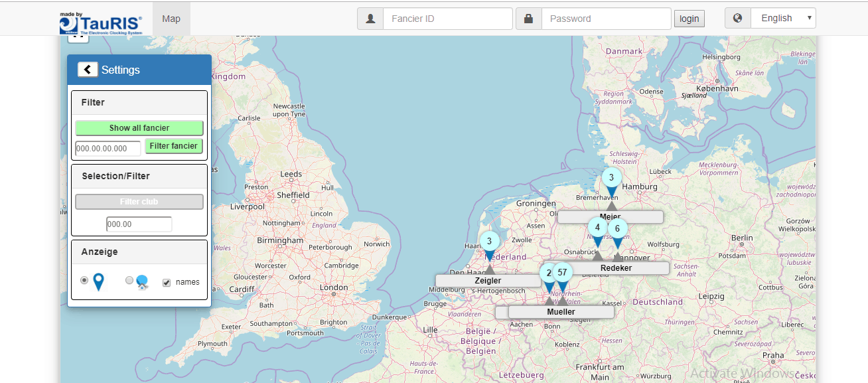Click the Filter fancier button
The width and height of the screenshot is (868, 383).
[x=173, y=146]
